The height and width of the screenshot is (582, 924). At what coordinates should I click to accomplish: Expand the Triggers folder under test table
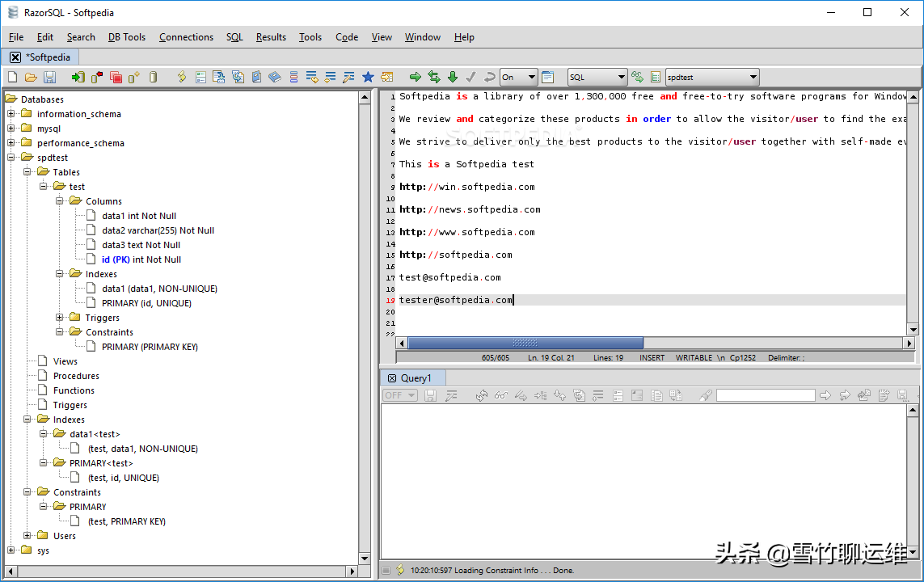(60, 318)
